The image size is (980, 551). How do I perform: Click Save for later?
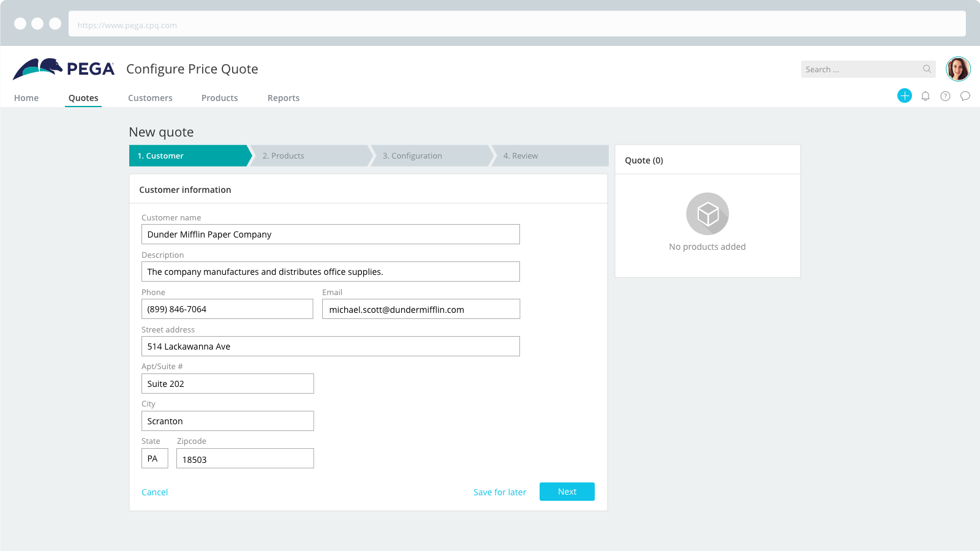click(x=500, y=492)
